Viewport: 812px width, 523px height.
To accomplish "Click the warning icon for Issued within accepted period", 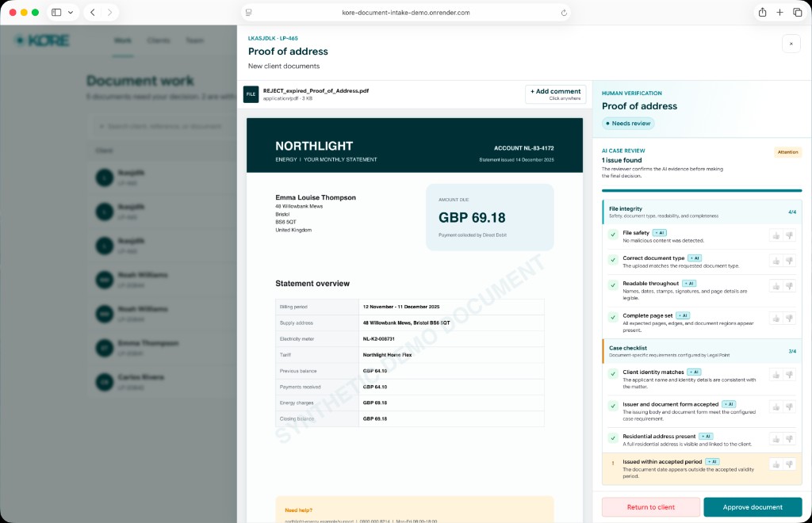I will click(x=613, y=464).
